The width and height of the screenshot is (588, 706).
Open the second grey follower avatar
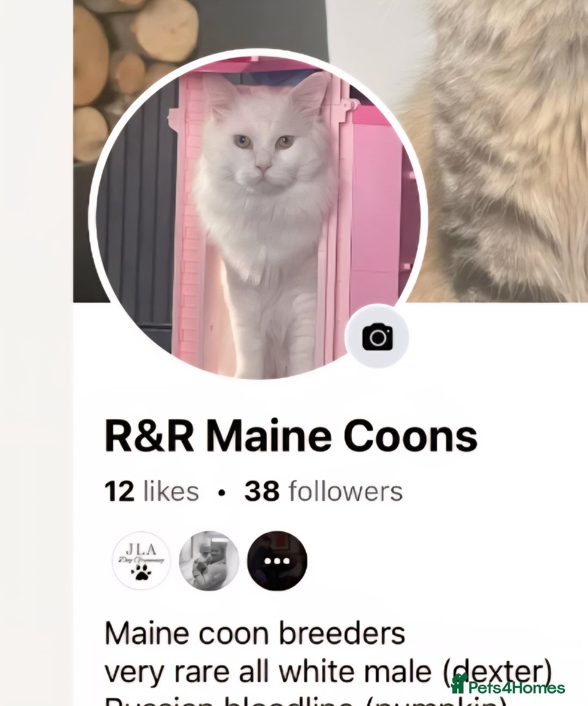click(209, 561)
